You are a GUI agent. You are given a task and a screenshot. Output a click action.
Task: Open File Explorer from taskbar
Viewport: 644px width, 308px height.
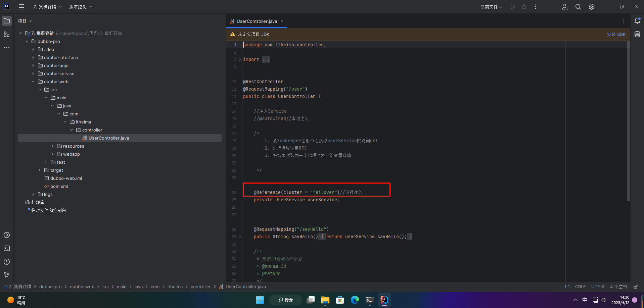(x=325, y=300)
